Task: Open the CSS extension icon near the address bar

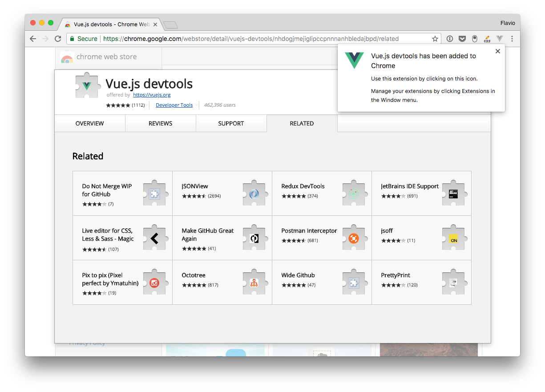Action: point(486,39)
